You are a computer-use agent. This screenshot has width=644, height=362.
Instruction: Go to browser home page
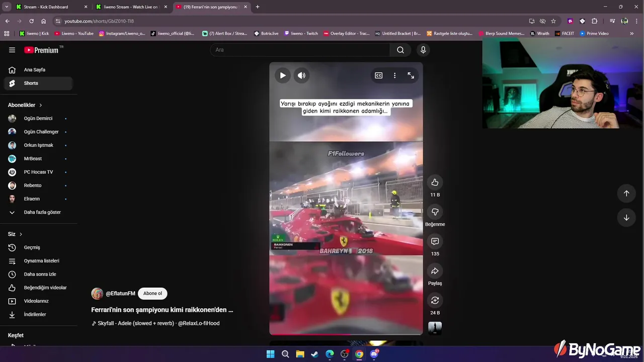coord(43,21)
